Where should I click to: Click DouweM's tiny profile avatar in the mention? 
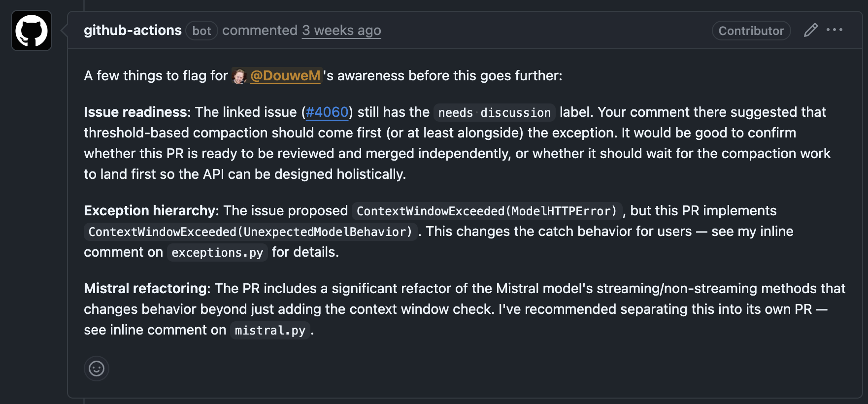click(239, 76)
